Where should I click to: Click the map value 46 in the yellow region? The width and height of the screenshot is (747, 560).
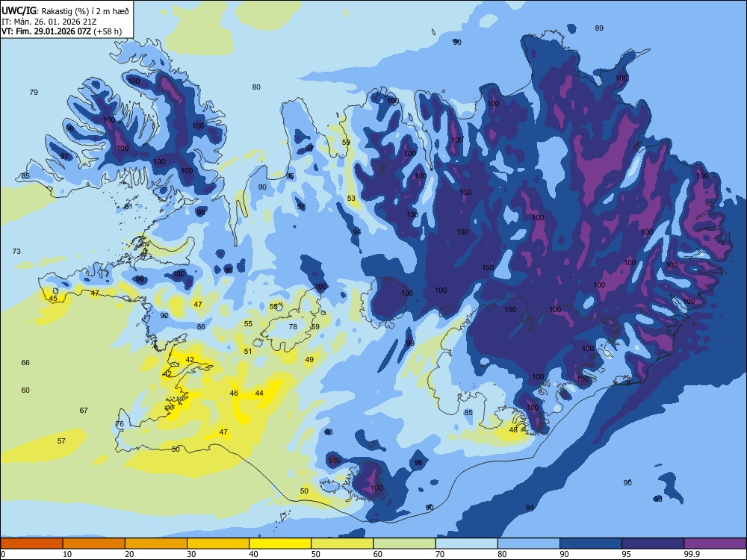click(x=234, y=393)
